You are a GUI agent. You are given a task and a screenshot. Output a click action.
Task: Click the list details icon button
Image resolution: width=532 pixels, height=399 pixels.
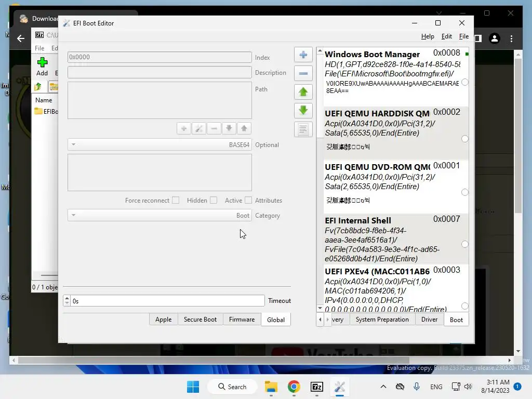pos(303,129)
